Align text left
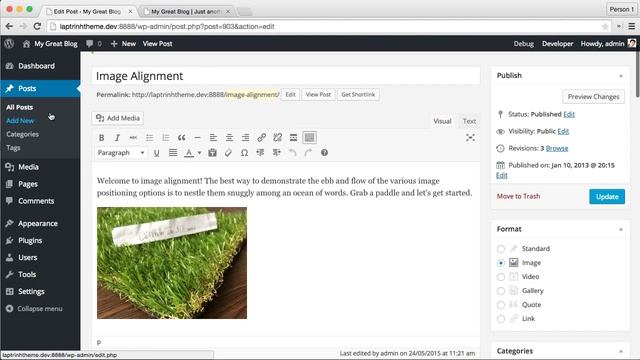The width and height of the screenshot is (640, 360). click(x=213, y=138)
